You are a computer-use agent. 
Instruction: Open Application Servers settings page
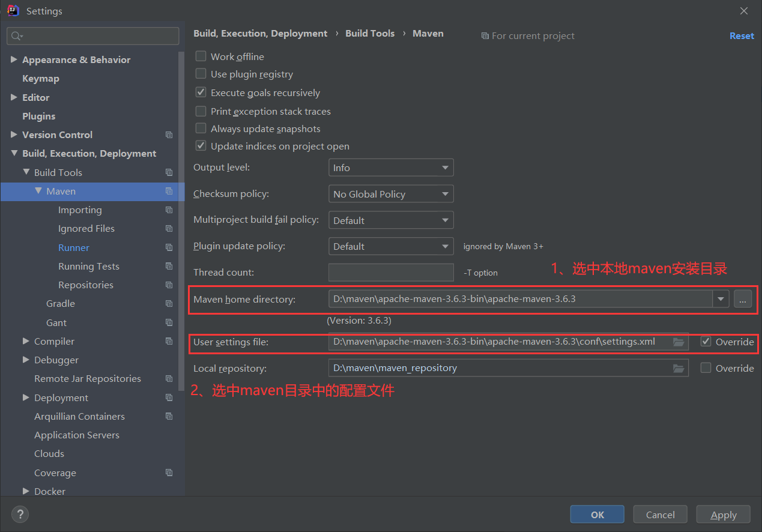[x=77, y=435]
